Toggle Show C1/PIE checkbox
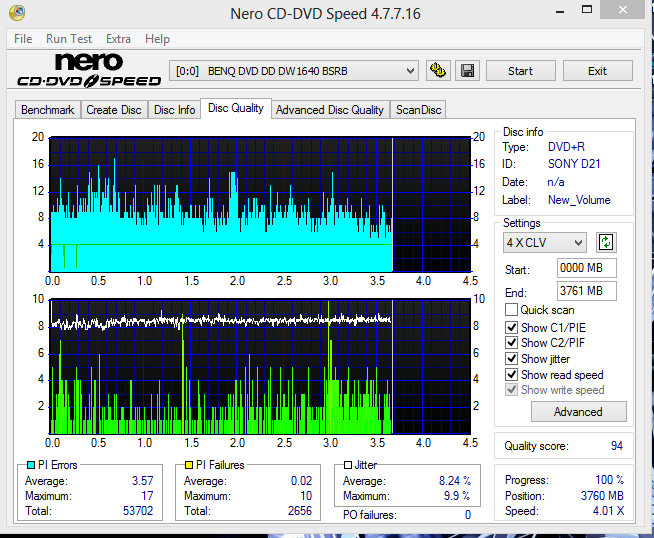The width and height of the screenshot is (654, 538). [511, 327]
